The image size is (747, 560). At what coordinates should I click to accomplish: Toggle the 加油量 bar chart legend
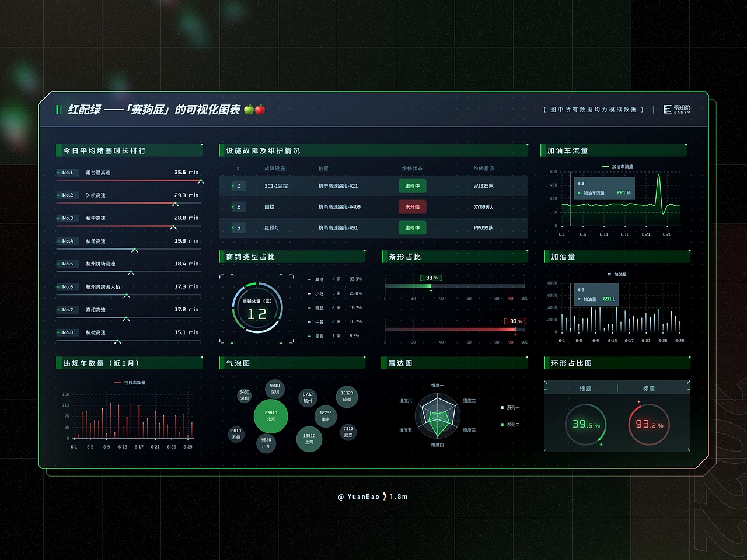coord(617,275)
